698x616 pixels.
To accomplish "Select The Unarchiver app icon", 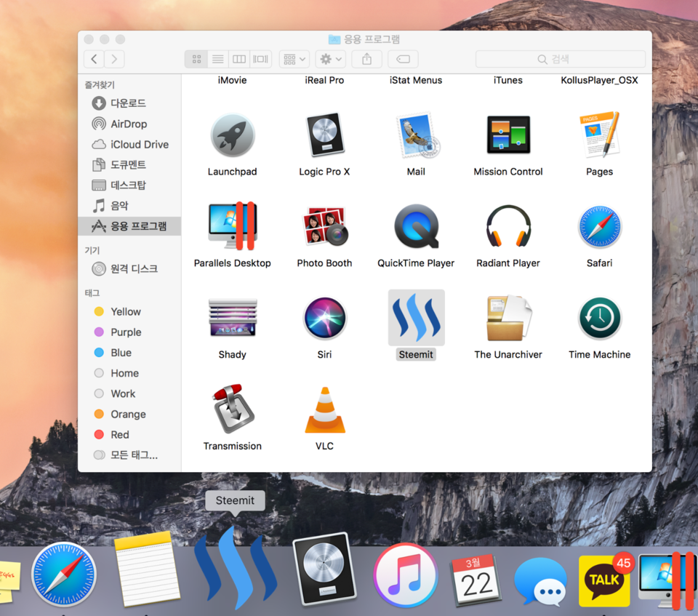I will (x=508, y=318).
